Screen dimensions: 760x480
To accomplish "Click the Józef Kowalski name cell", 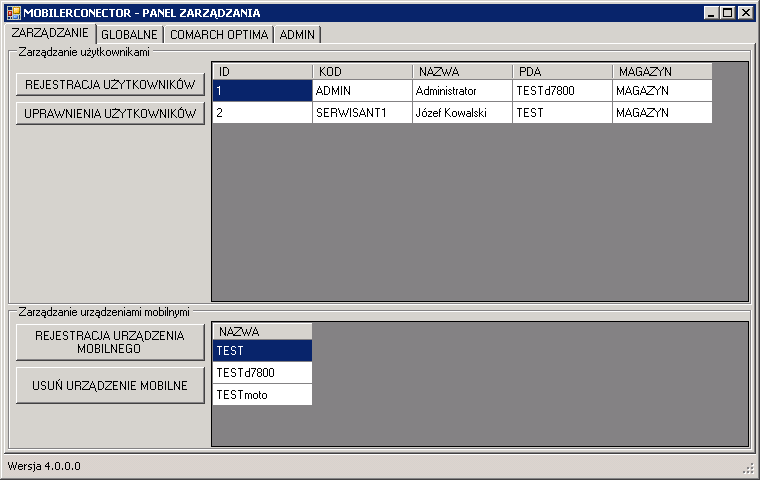I will (462, 112).
